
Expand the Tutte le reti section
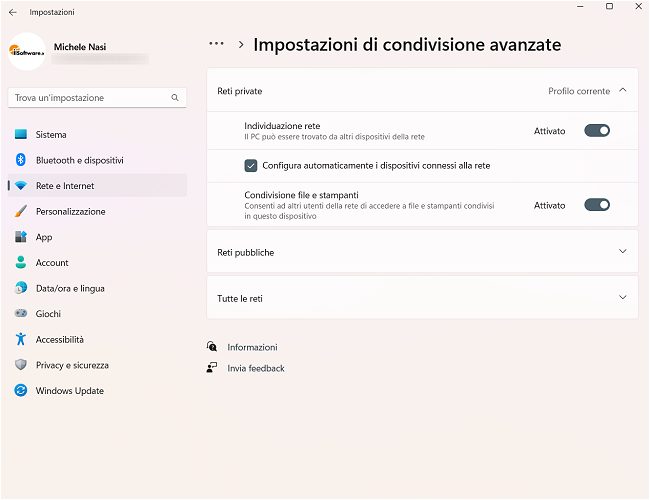click(x=622, y=298)
